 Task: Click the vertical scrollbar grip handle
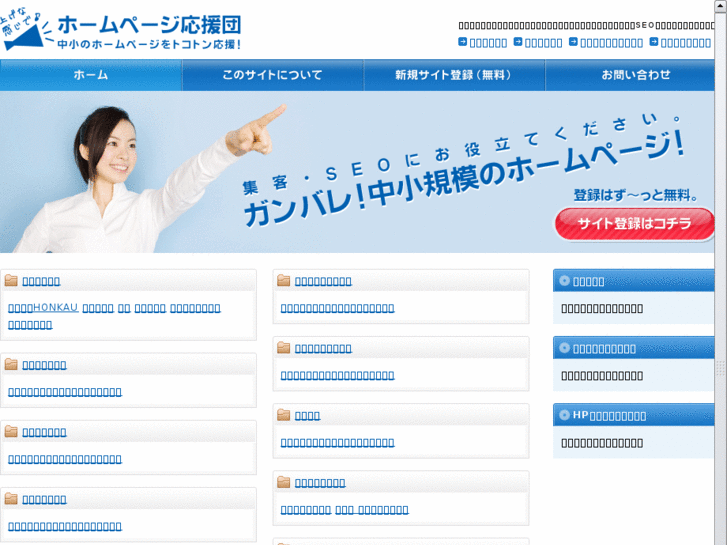[721, 368]
